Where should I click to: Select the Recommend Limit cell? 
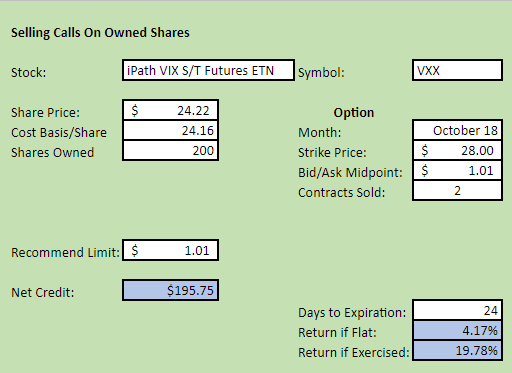click(170, 250)
